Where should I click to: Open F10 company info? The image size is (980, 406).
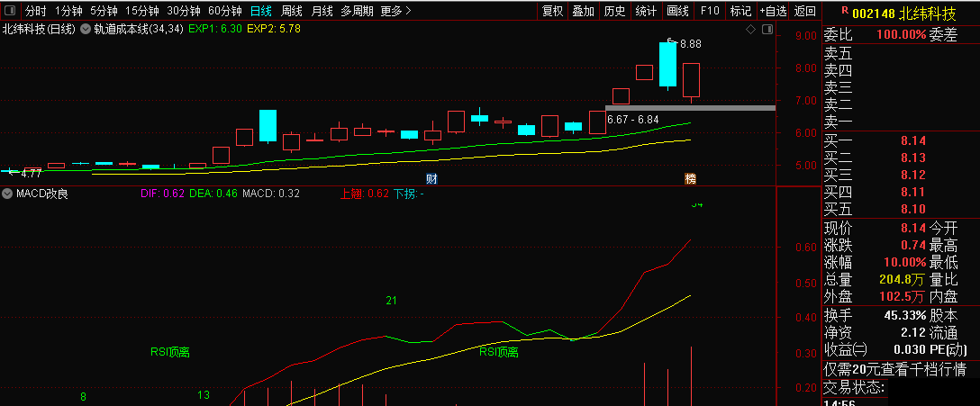coord(710,11)
